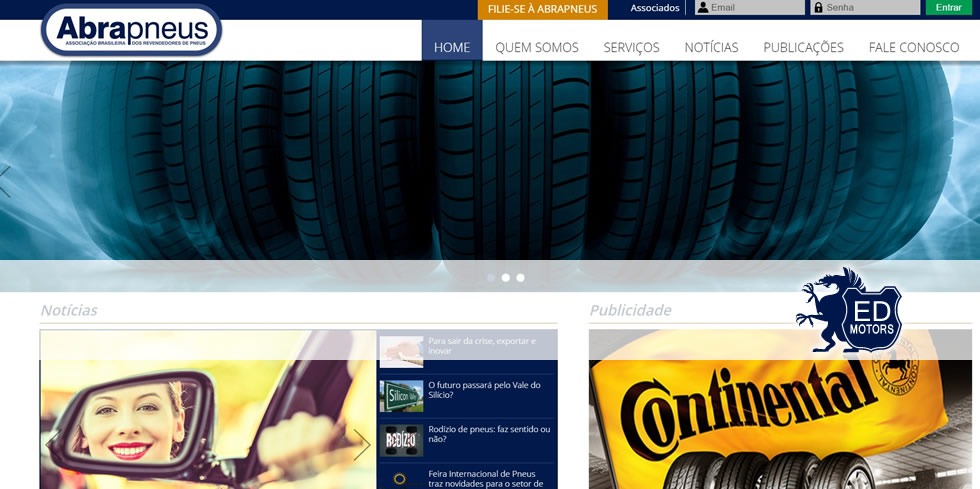Click Filie-se à Abrapneus button
The height and width of the screenshot is (489, 980).
click(542, 9)
